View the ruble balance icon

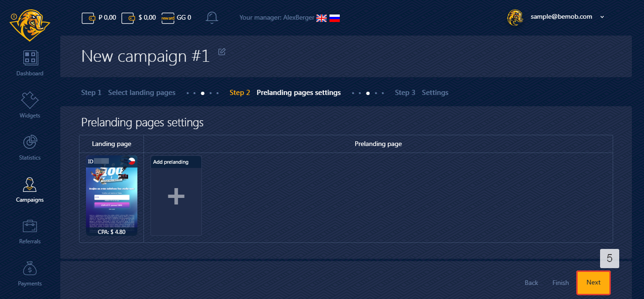click(x=88, y=17)
